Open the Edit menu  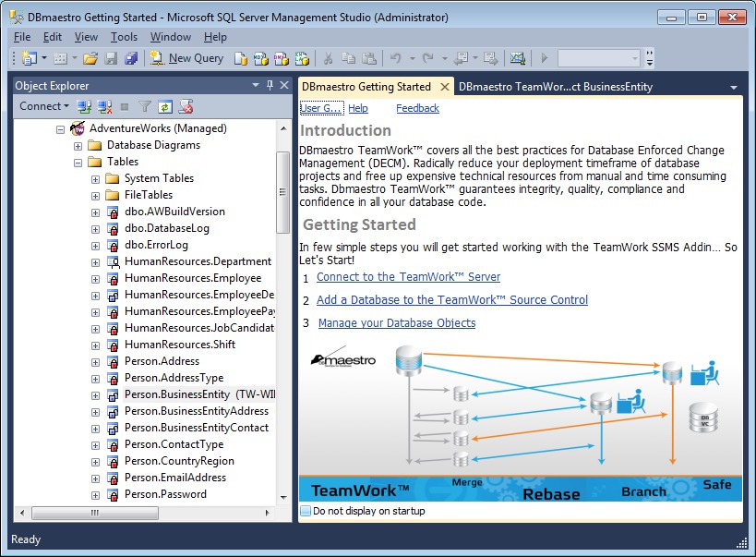[52, 37]
